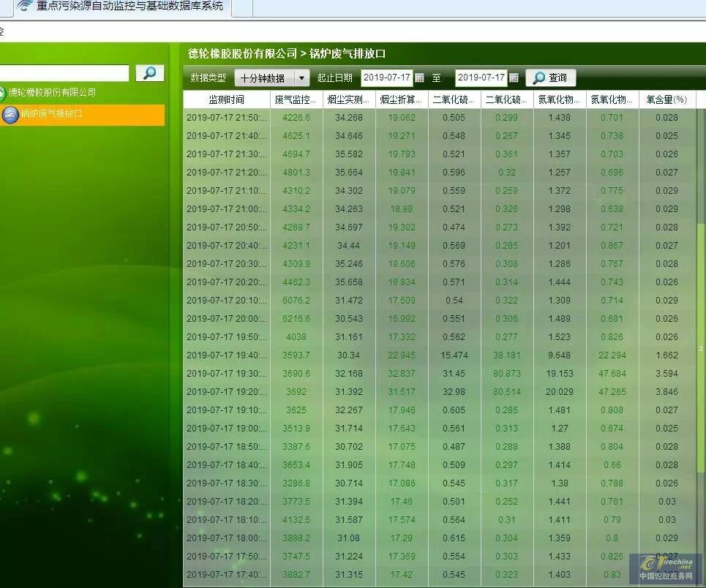Switch to 重点污染源自动监控与基础数据库系统 tab
This screenshot has width=706, height=588.
122,7
